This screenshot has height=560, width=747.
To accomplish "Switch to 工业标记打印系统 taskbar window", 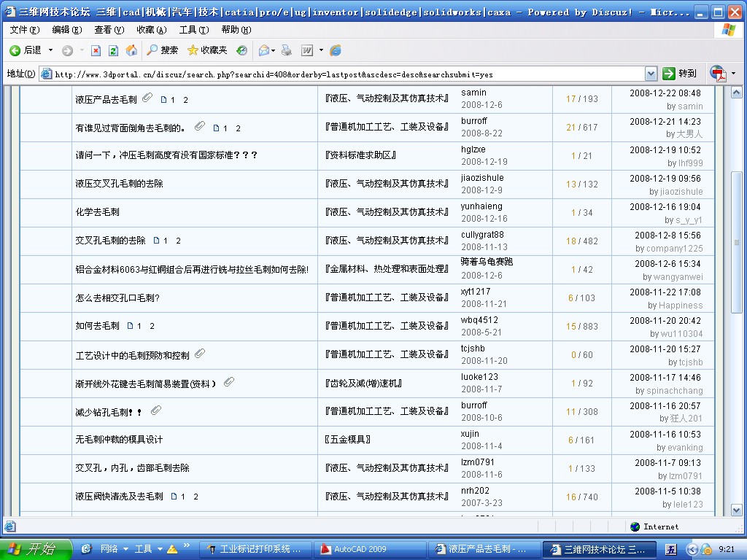I will pyautogui.click(x=255, y=549).
